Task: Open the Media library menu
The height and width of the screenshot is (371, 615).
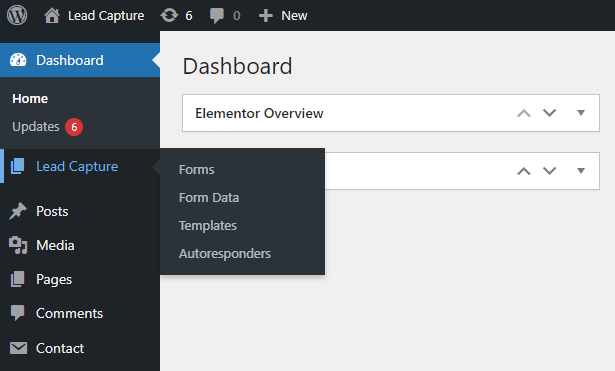Action: [x=55, y=245]
